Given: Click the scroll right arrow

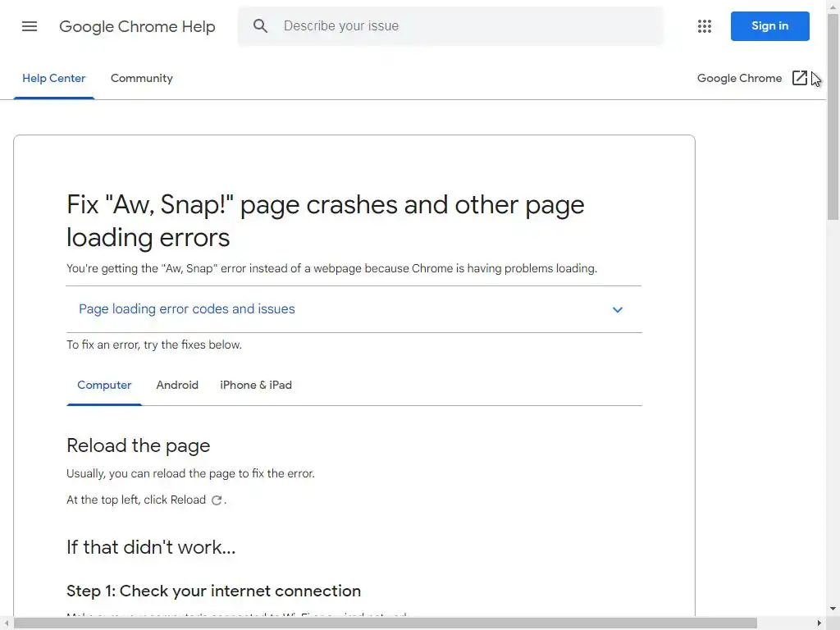Looking at the screenshot, I should coord(819,623).
